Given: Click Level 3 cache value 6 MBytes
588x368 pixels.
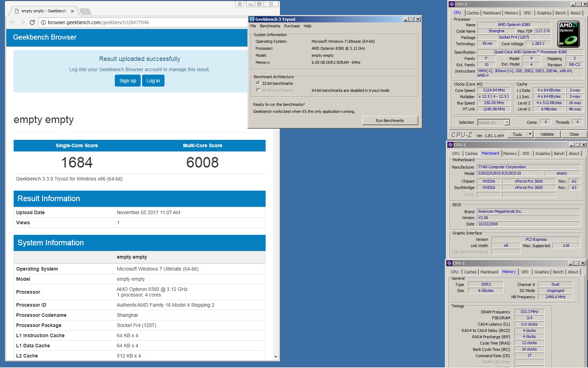Looking at the screenshot, I should coord(549,109).
